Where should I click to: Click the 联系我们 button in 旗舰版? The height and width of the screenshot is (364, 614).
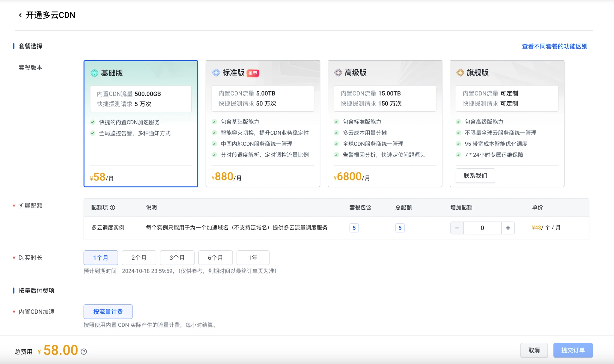point(475,175)
